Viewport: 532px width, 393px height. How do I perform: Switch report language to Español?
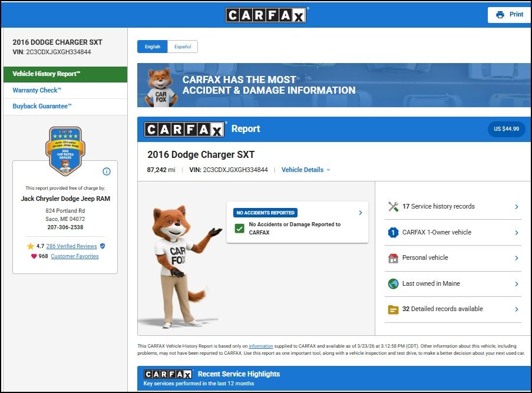coord(183,47)
